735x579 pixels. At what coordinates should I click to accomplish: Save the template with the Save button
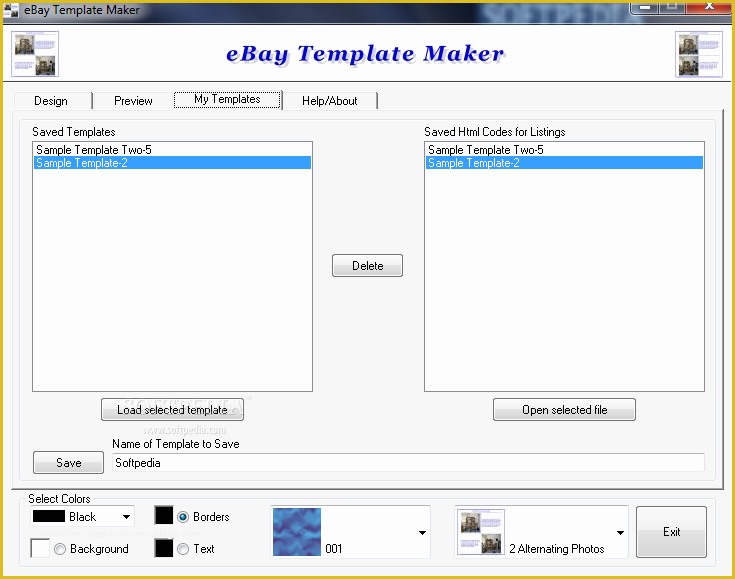pos(68,463)
